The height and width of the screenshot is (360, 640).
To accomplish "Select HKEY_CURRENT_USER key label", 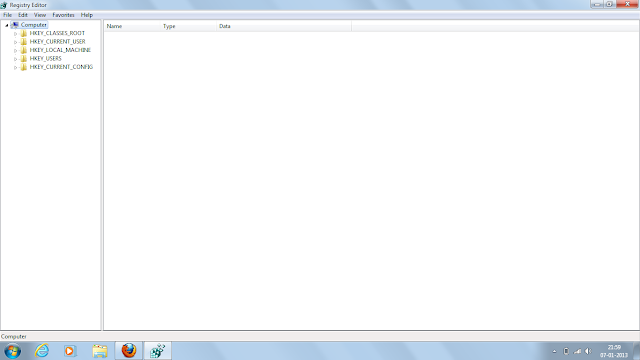I will point(58,42).
